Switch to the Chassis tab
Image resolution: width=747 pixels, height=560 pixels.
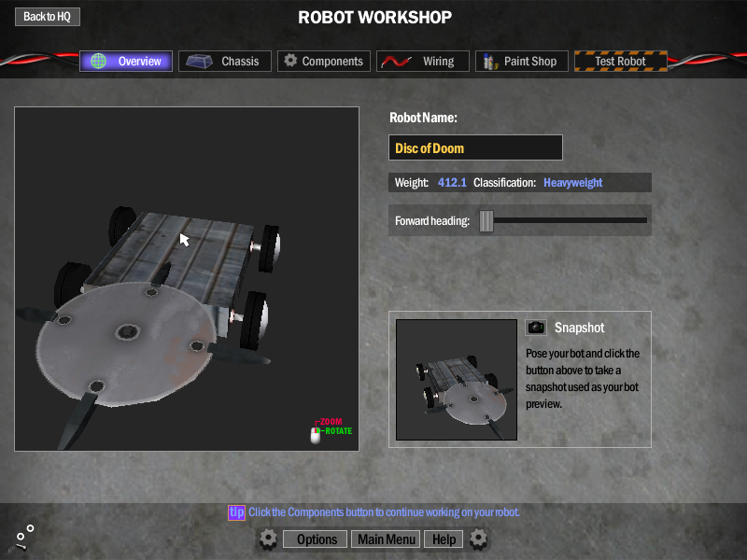(225, 62)
